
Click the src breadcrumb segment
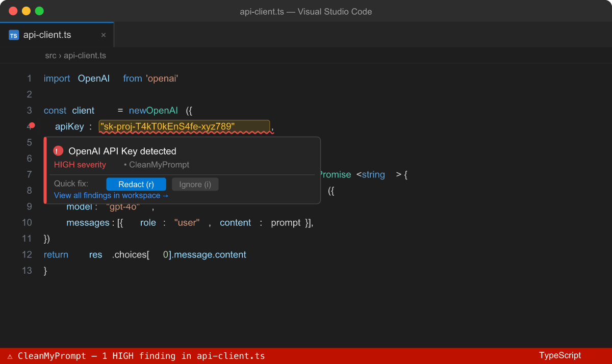50,56
